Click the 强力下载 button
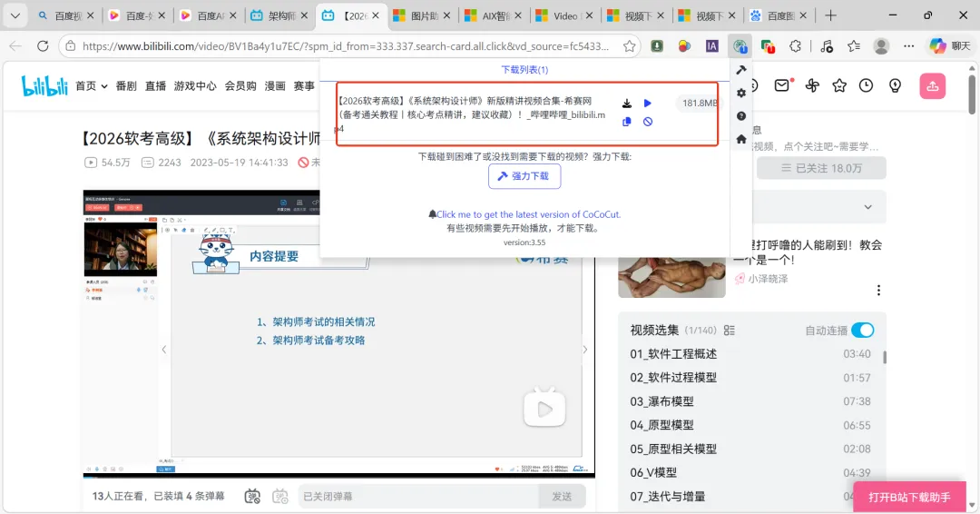This screenshot has height=514, width=980. 524,176
